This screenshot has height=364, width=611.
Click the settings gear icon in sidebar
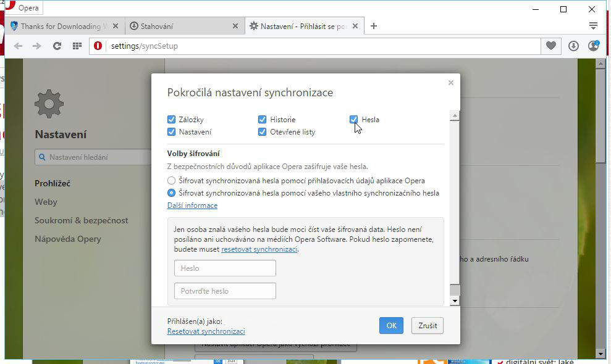click(x=49, y=104)
